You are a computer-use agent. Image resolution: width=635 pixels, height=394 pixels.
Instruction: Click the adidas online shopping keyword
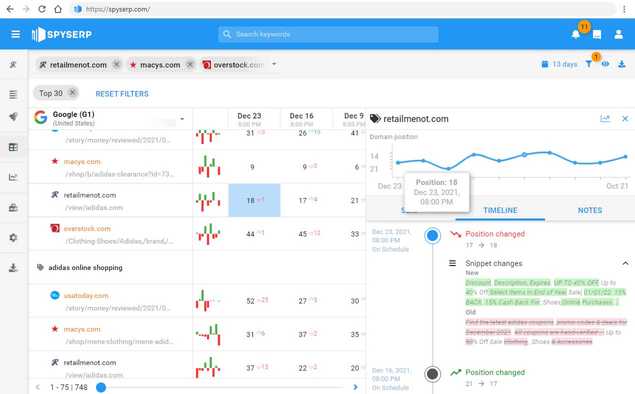85,268
